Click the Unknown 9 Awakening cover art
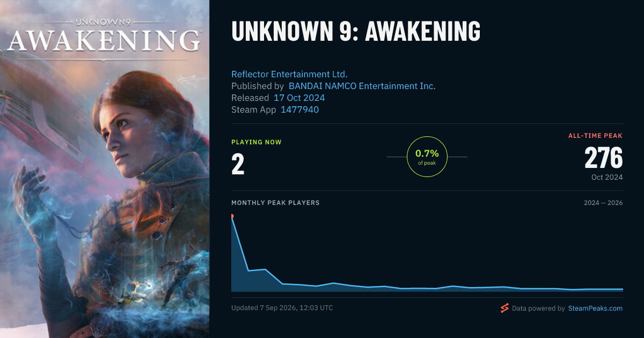 (105, 169)
